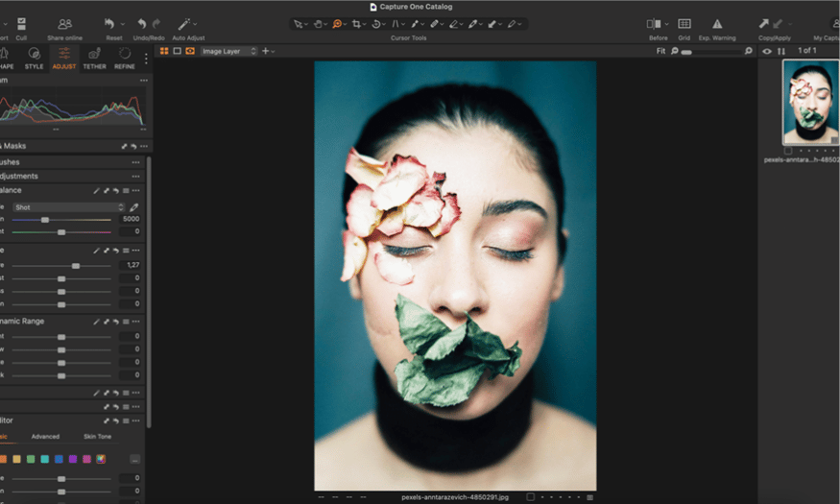Switch to single image viewer mode
This screenshot has width=840, height=504.
pos(177,51)
